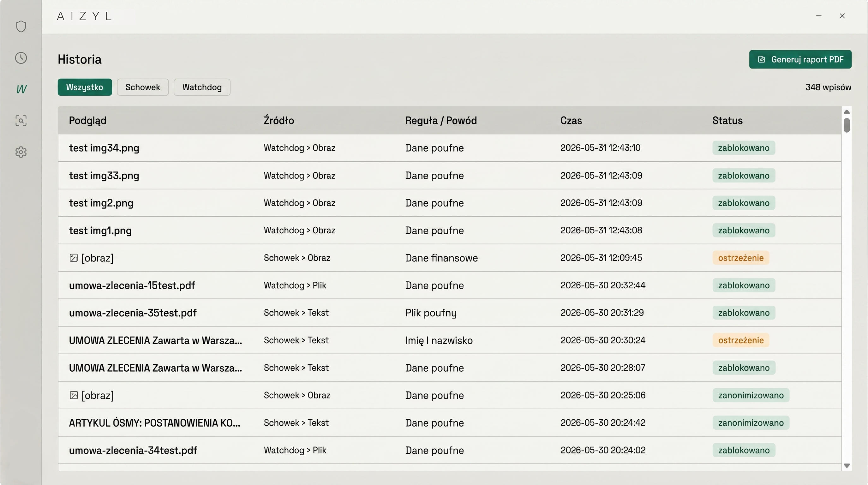Open the test img33.png entry
Image resolution: width=868 pixels, height=485 pixels.
click(104, 176)
